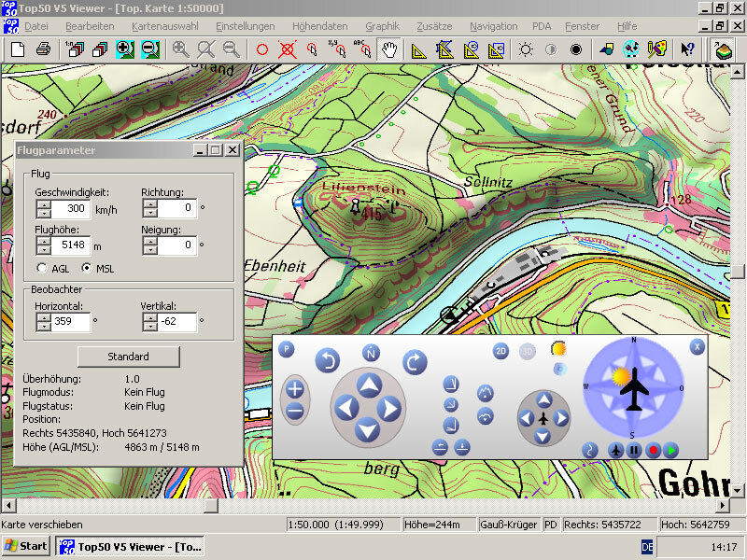This screenshot has height=560, width=747.
Task: Open the Zusätze menu
Action: (434, 26)
